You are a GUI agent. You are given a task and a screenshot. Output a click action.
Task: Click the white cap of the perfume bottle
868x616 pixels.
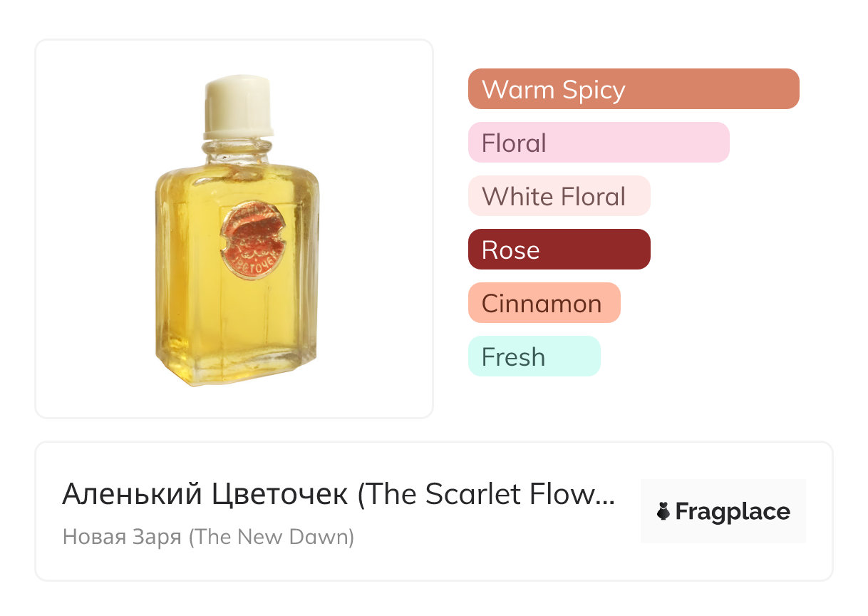[239, 107]
